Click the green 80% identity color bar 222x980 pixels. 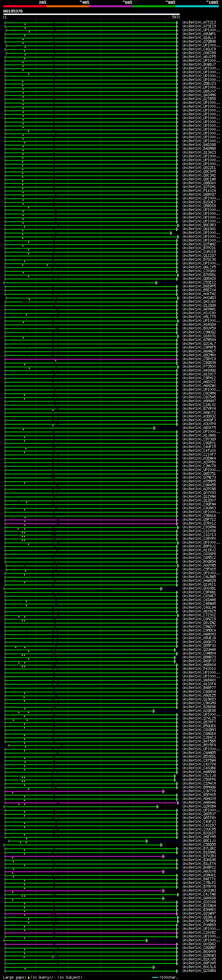point(154,6)
